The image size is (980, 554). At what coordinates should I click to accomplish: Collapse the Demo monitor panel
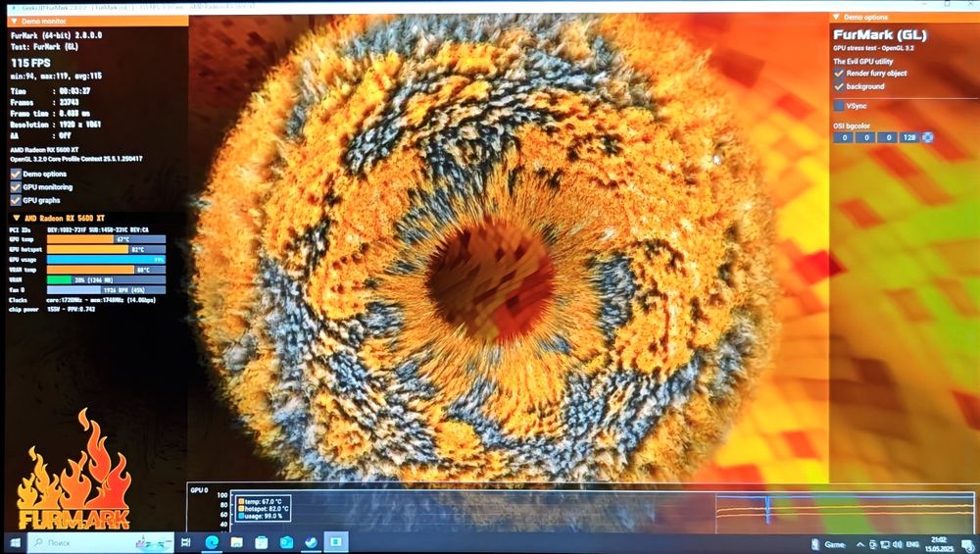pos(15,22)
